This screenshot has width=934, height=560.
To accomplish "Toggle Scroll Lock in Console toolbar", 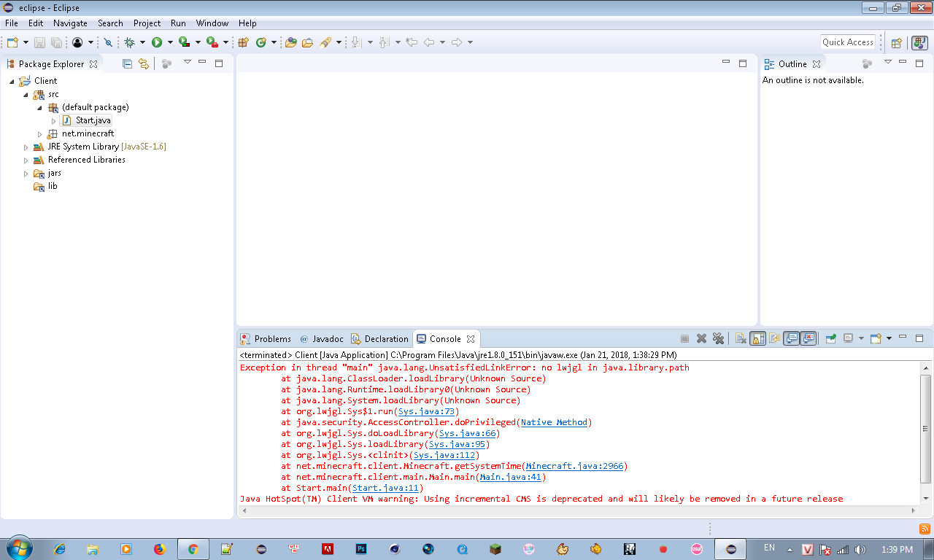I will pyautogui.click(x=757, y=338).
